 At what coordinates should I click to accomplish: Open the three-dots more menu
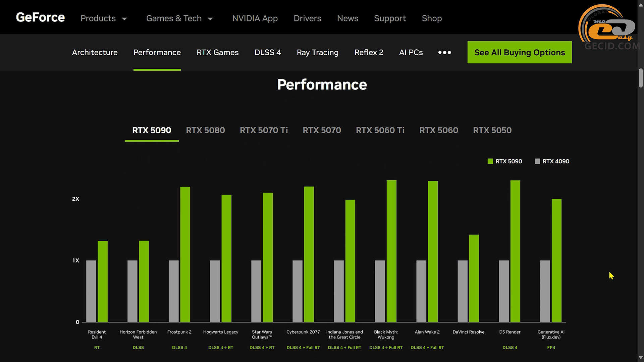click(444, 52)
